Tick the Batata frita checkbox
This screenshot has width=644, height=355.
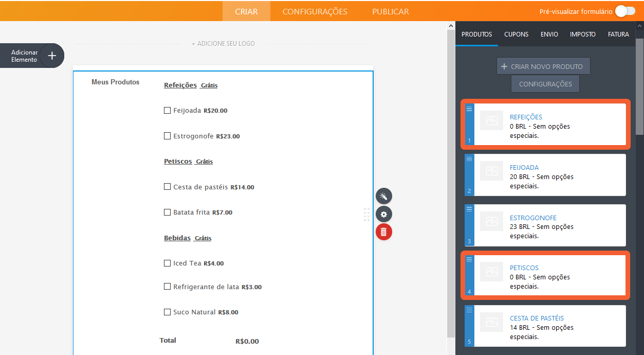[167, 212]
